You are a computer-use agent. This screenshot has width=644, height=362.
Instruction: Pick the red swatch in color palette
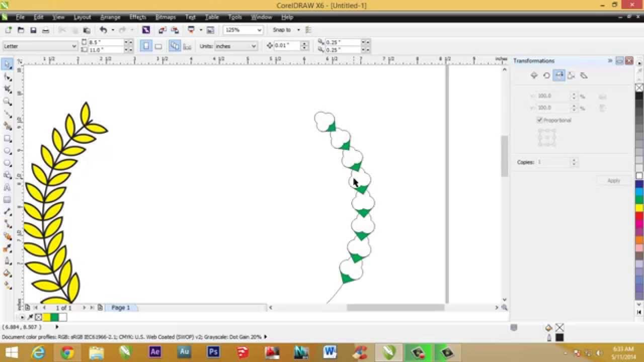point(639,216)
